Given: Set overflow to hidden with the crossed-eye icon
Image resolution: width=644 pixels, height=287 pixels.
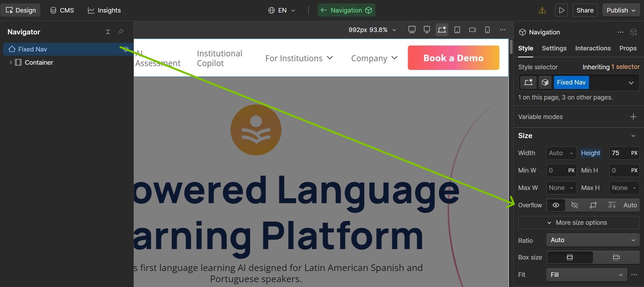Looking at the screenshot, I should (574, 205).
